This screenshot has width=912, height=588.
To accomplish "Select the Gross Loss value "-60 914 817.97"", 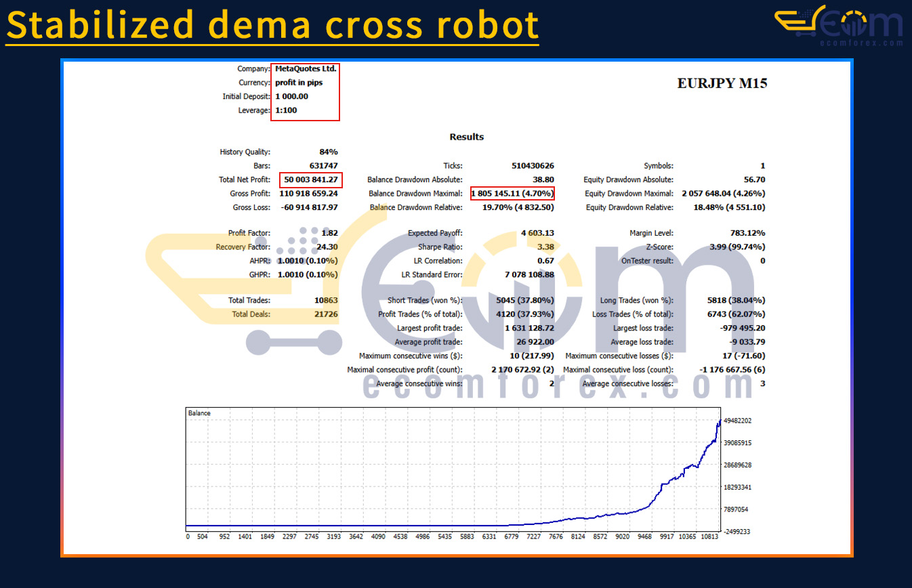I will [x=309, y=207].
